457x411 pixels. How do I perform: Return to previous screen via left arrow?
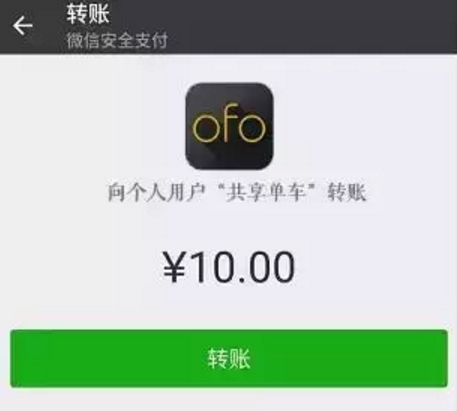(23, 26)
